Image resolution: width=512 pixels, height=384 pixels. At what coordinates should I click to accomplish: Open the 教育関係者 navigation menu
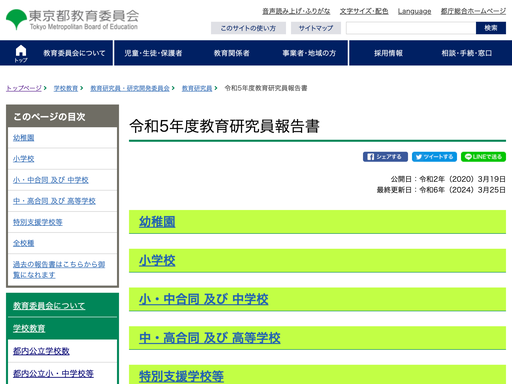tap(232, 53)
